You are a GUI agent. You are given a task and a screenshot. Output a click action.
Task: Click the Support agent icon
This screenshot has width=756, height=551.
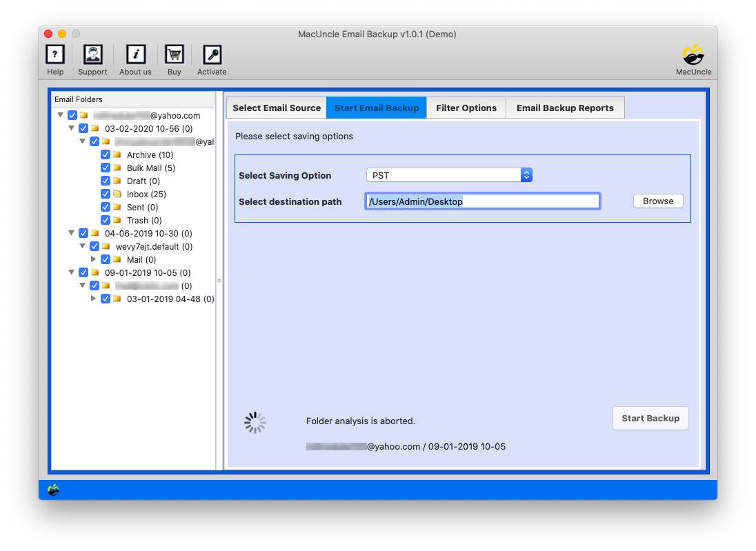92,55
